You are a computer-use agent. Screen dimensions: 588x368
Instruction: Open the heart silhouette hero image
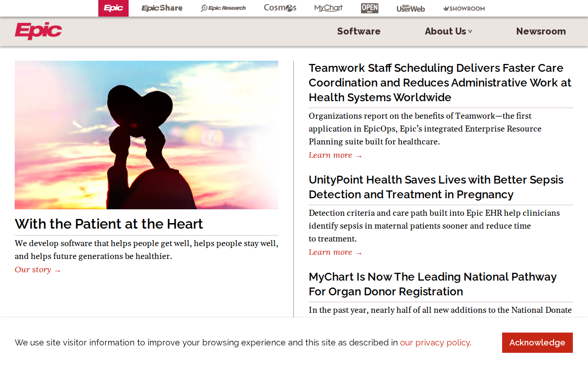pyautogui.click(x=147, y=135)
